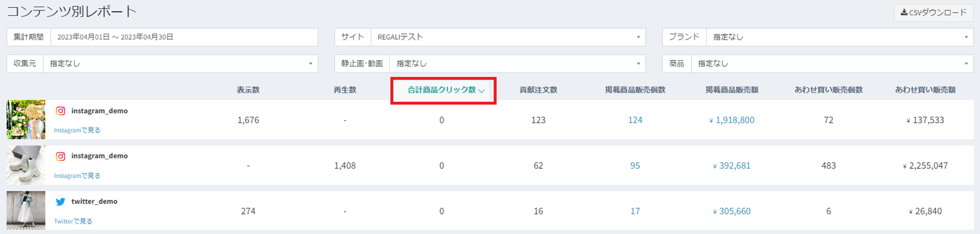Open the ブランド dropdown
The height and width of the screenshot is (234, 980).
839,37
